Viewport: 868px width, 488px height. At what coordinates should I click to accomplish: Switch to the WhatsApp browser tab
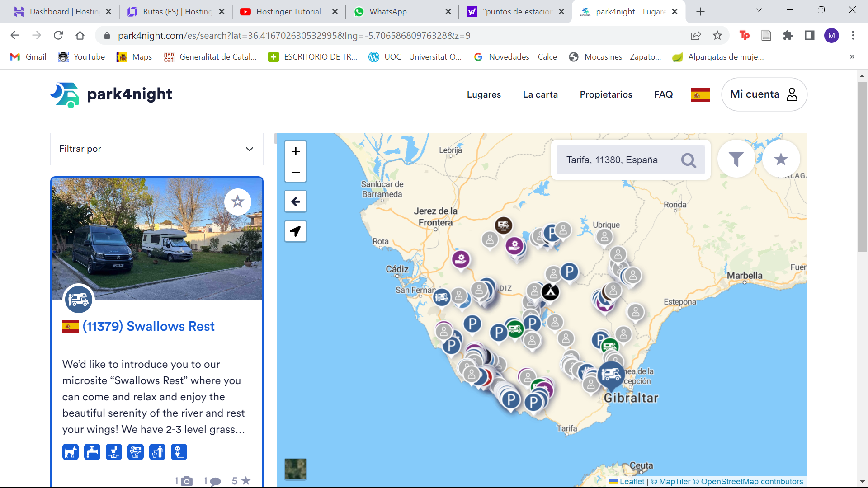388,12
